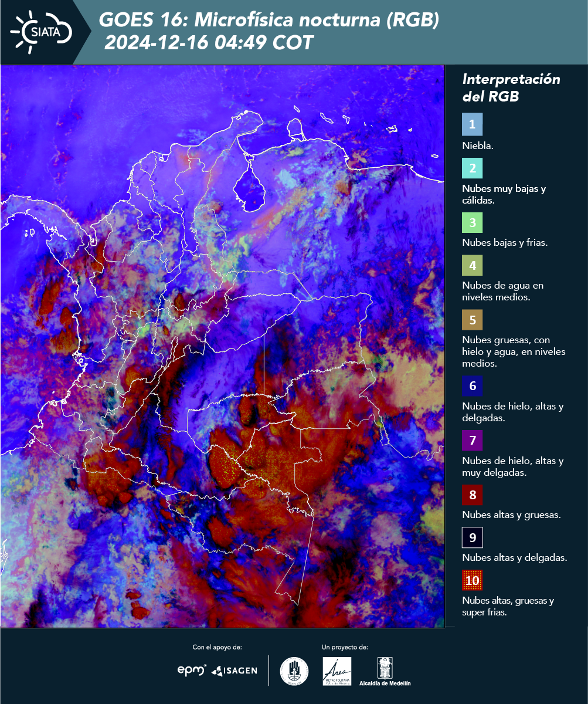Click the 'Con el apoyo de:' caption
Screen dimensions: 588x704
[x=217, y=647]
